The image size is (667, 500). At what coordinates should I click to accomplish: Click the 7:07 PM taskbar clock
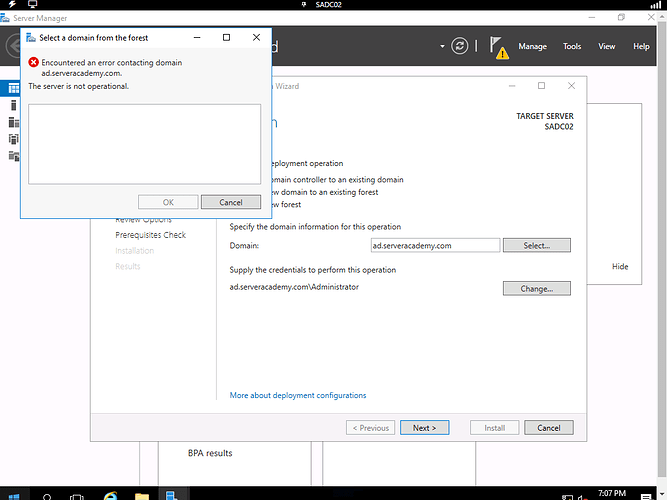(x=612, y=494)
